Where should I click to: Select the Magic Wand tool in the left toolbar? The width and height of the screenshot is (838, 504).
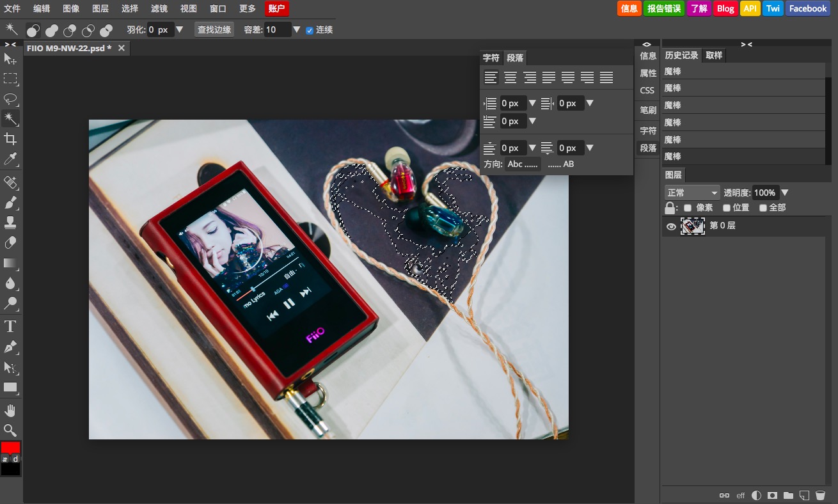10,118
